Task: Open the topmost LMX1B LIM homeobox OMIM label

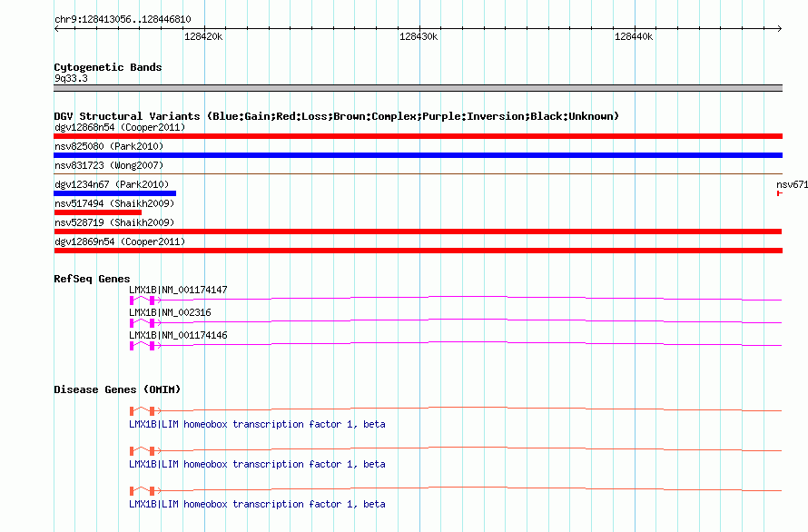Action: coord(257,424)
